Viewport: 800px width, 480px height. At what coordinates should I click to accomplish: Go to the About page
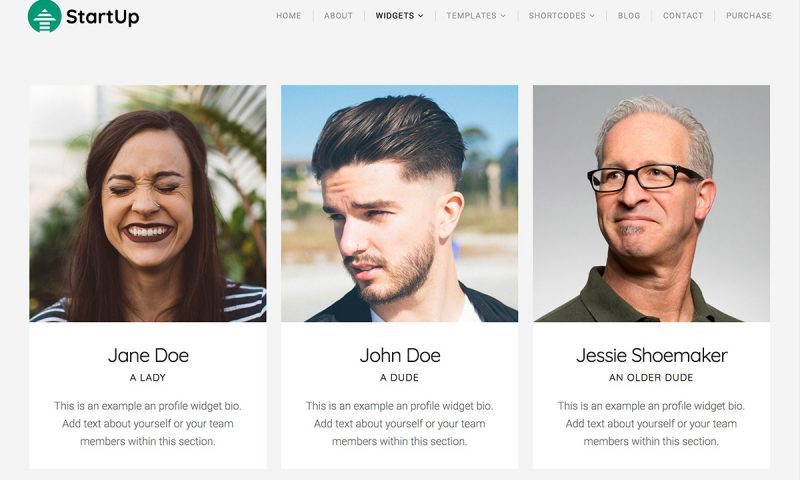pyautogui.click(x=338, y=16)
